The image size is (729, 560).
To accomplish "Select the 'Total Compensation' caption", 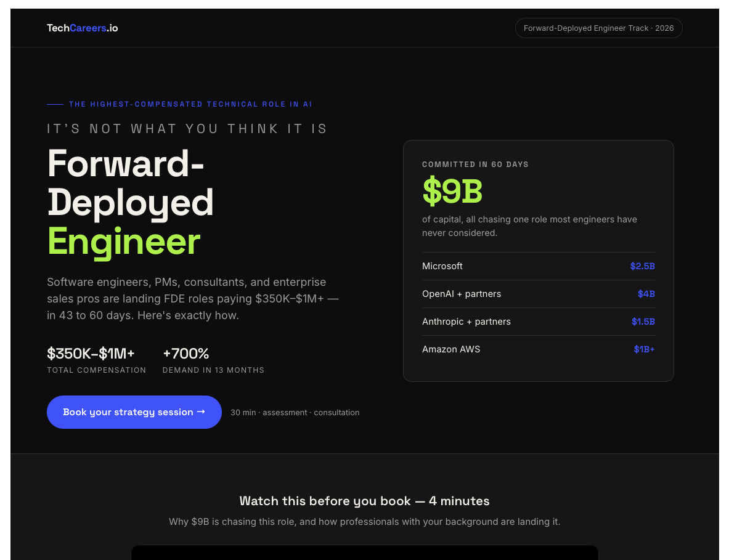I will pyautogui.click(x=96, y=370).
